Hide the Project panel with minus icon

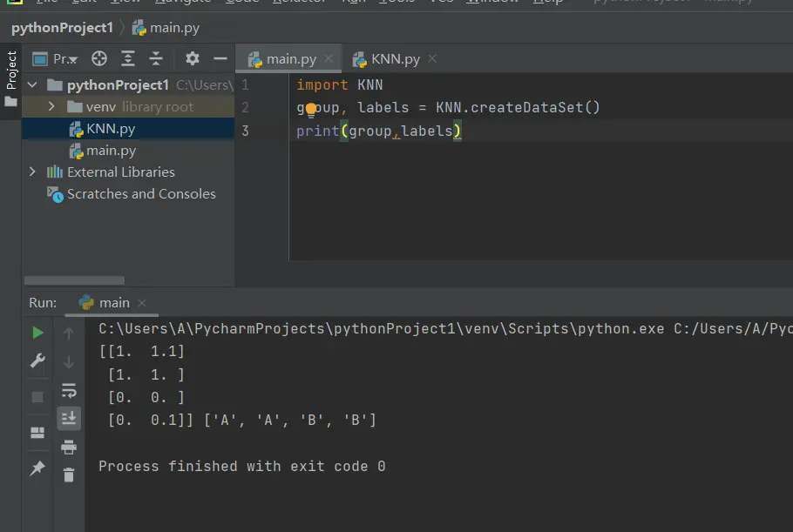tap(220, 58)
